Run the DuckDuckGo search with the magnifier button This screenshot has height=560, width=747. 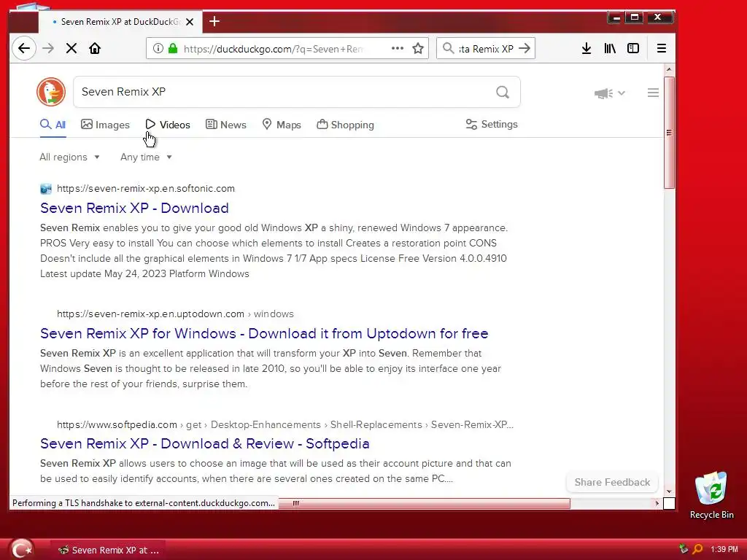coord(503,92)
